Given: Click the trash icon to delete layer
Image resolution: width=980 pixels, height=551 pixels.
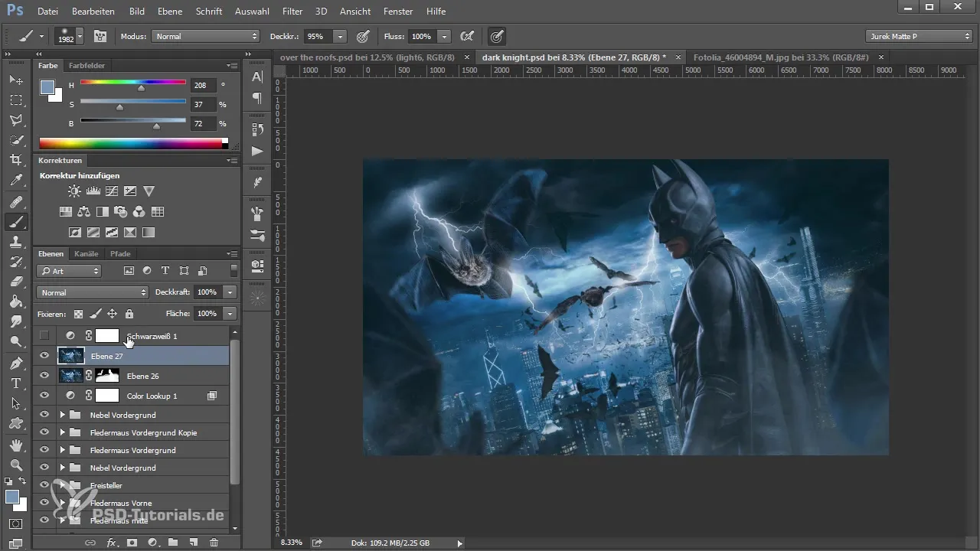Looking at the screenshot, I should [214, 542].
